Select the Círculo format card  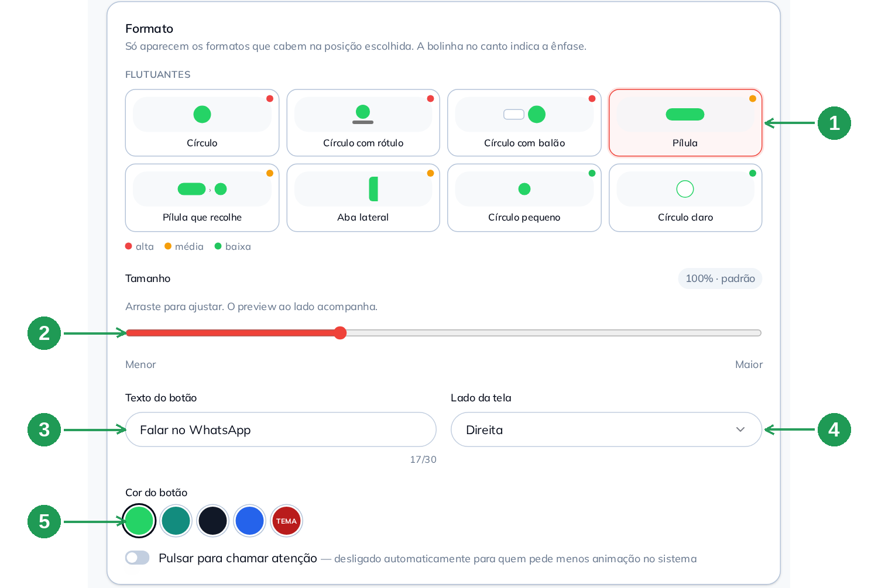point(202,123)
